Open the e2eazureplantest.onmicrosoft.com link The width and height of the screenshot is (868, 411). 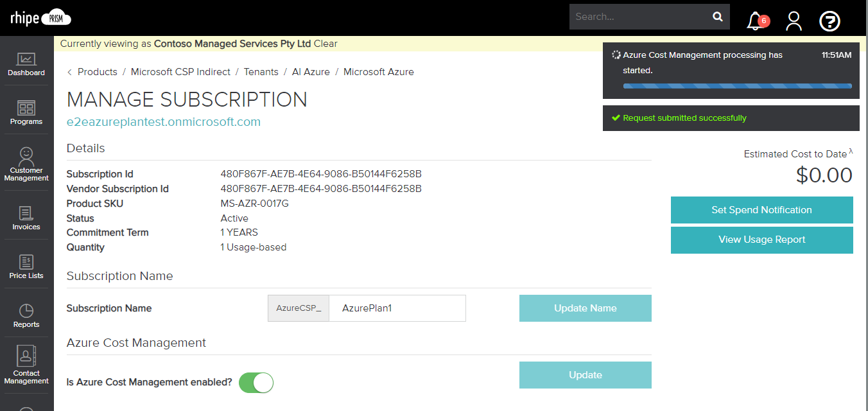tap(164, 121)
